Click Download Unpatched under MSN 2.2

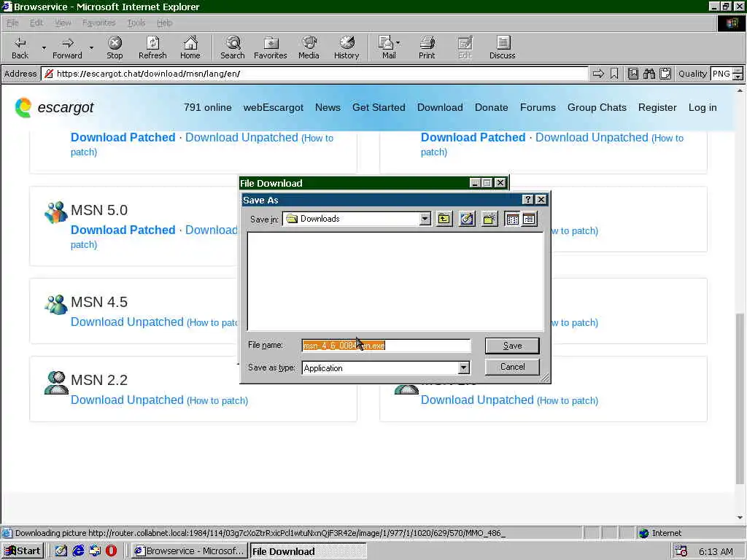tap(127, 400)
